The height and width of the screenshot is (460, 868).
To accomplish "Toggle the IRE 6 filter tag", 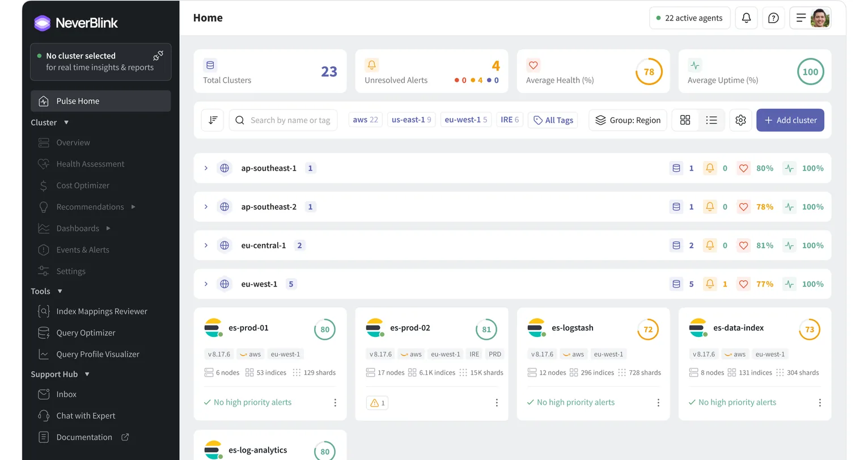I will tap(510, 120).
